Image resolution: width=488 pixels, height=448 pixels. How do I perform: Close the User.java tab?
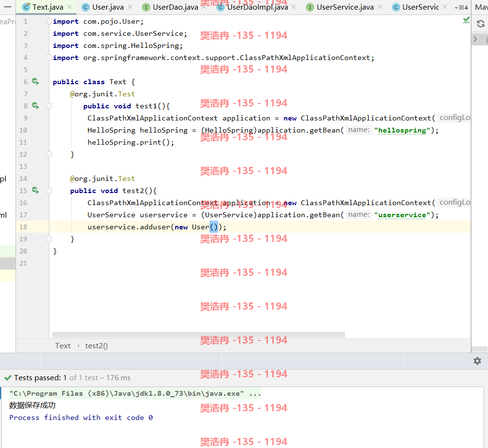pyautogui.click(x=130, y=7)
